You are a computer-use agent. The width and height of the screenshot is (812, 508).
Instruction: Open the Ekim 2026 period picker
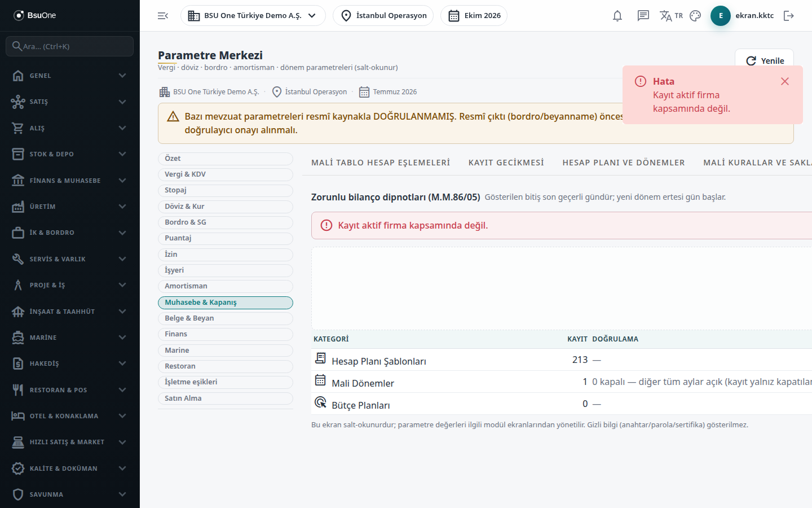click(474, 16)
